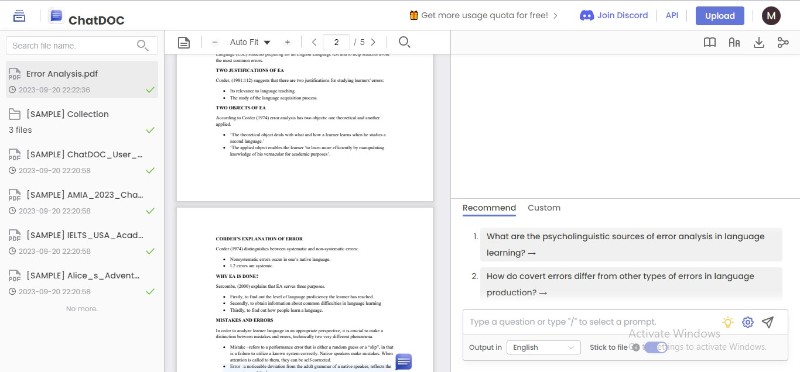Click the page number field
This screenshot has height=372, width=800.
[x=336, y=42]
